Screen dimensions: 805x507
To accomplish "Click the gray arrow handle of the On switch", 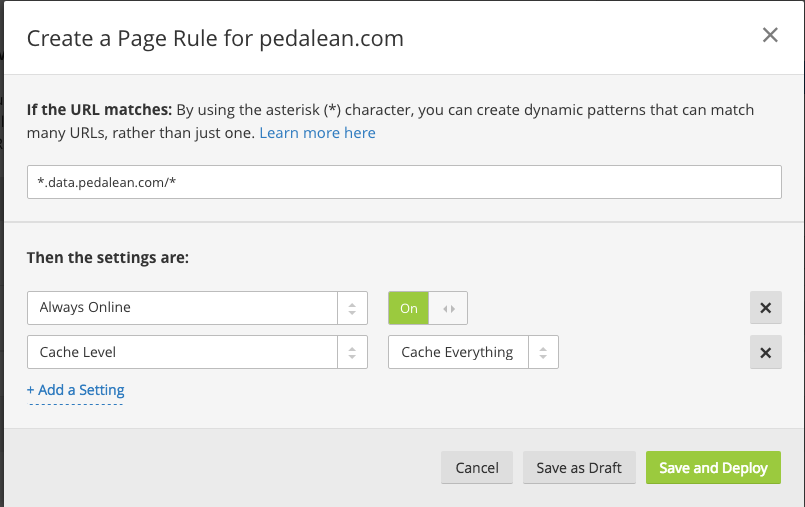I will [448, 308].
